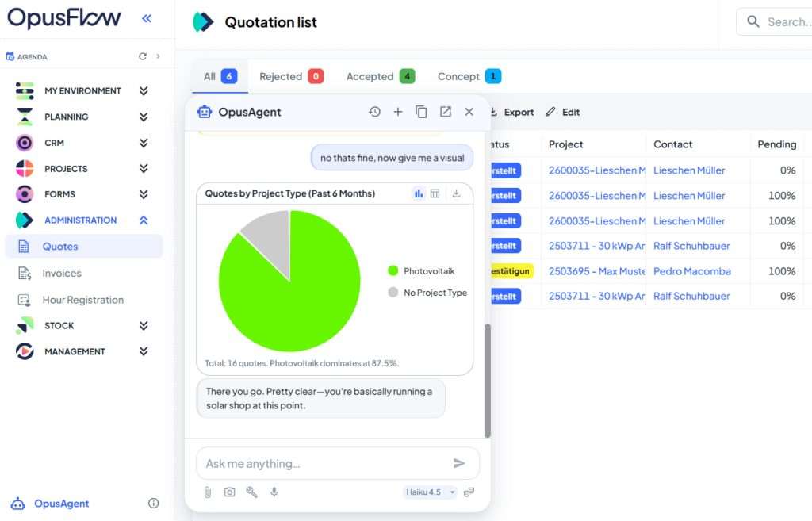Viewport: 812px width, 521px height.
Task: Open the tools wrench icon
Action: 251,492
